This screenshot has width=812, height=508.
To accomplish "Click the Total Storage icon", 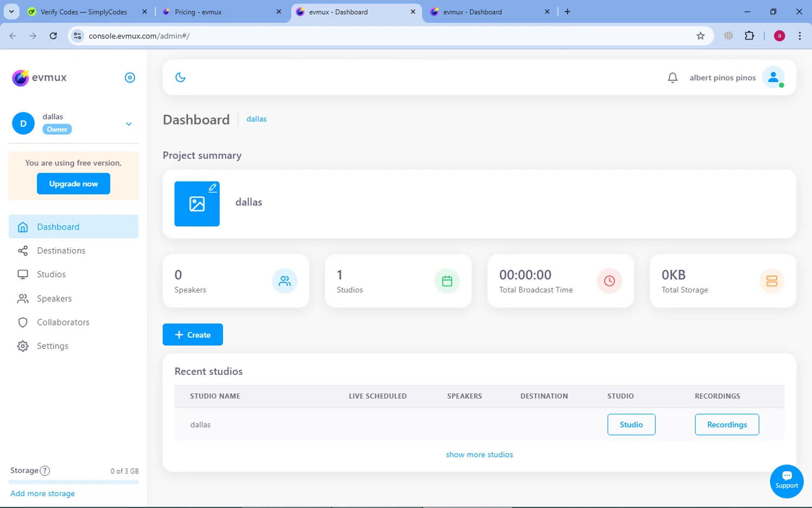I will pyautogui.click(x=771, y=281).
